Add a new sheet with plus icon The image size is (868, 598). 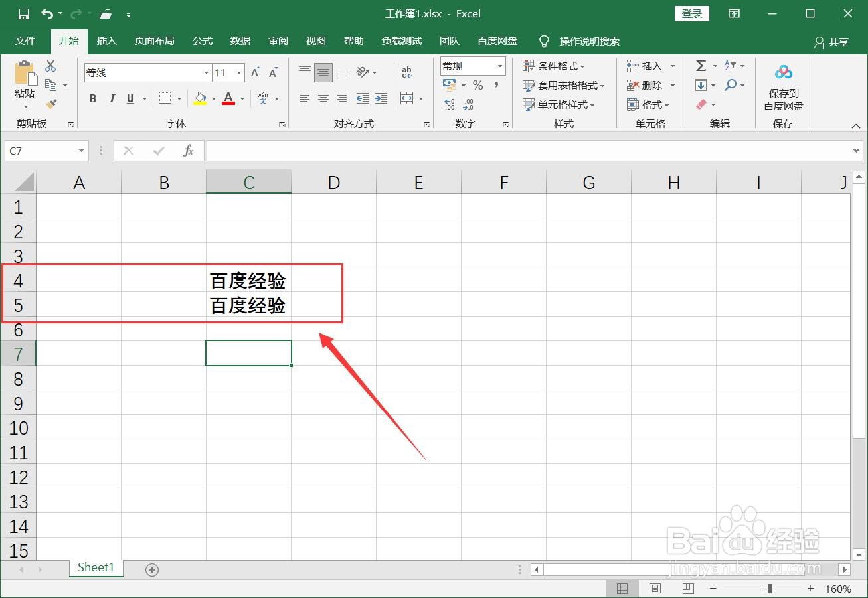click(152, 569)
